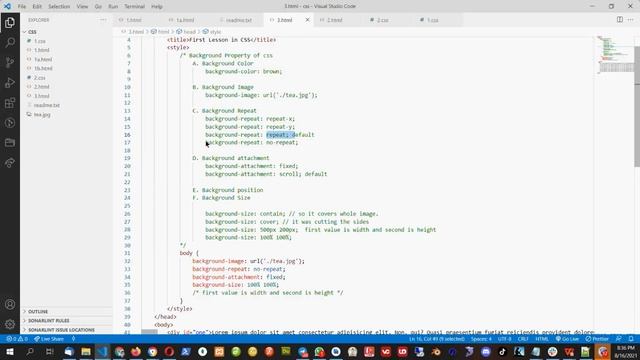This screenshot has height=360, width=640.
Task: Click the head breadcrumb segment
Action: coord(186,31)
